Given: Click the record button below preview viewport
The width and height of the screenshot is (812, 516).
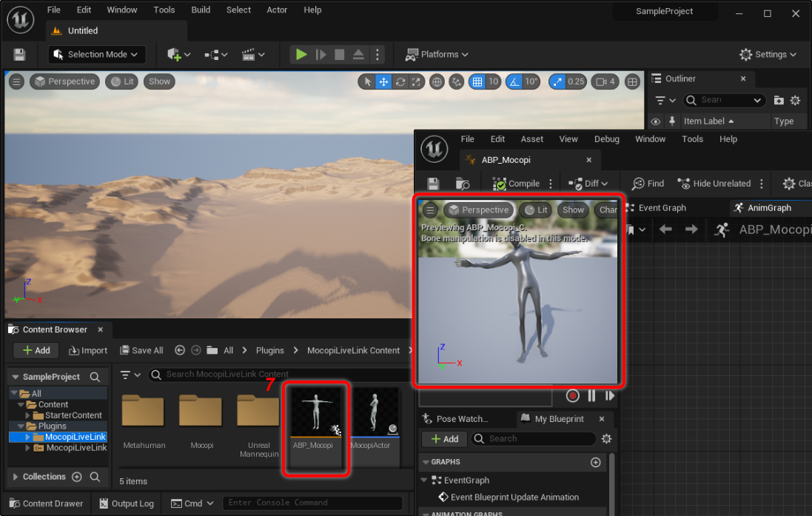Looking at the screenshot, I should pyautogui.click(x=572, y=396).
